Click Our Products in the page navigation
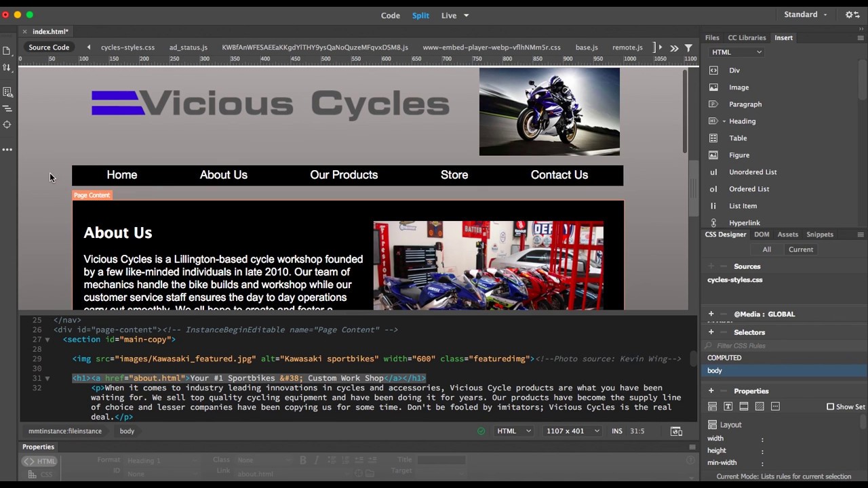 click(x=344, y=175)
